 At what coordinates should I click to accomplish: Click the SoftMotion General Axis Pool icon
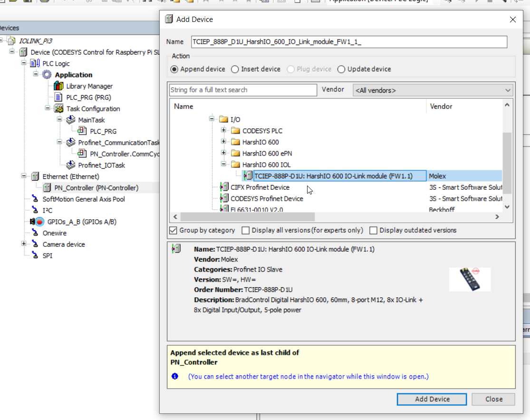tap(35, 199)
